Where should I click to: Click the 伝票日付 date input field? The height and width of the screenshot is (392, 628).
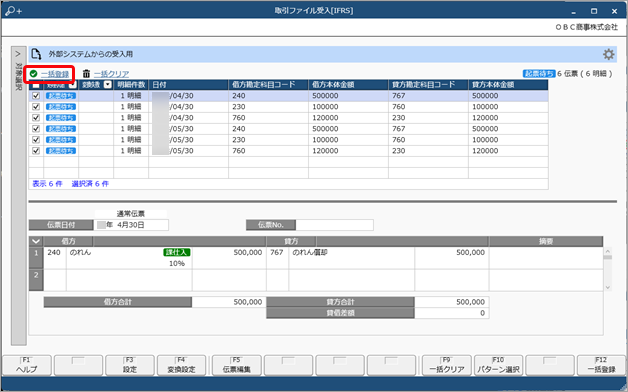131,225
